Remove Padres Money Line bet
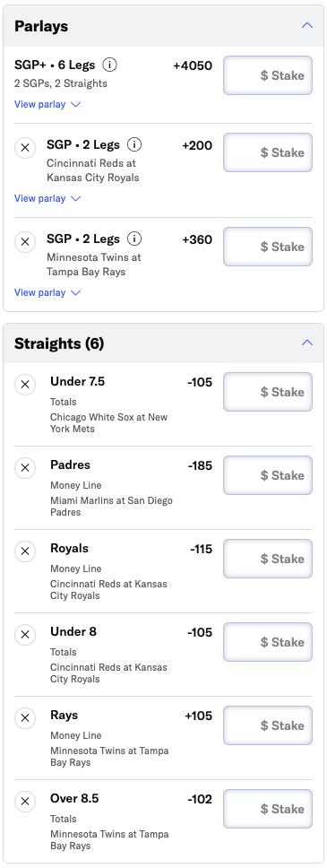Viewport: 327px width, 868px height. pos(25,468)
